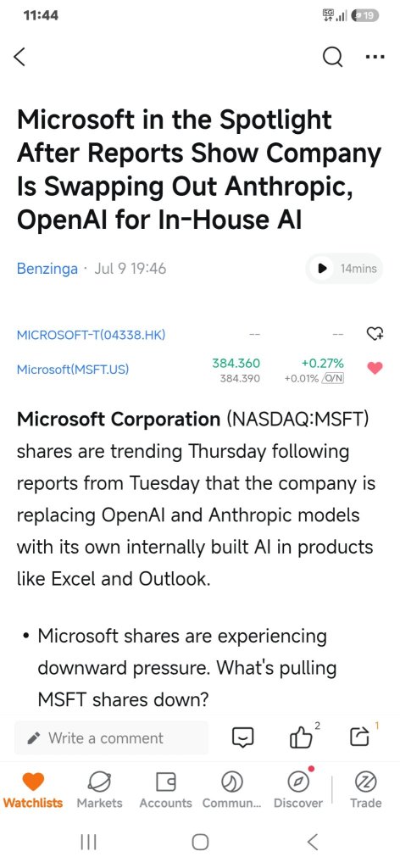Add MICROSOFT-T to watchlist via heart-plus icon
Screen dimensions: 400x868
pyautogui.click(x=375, y=334)
